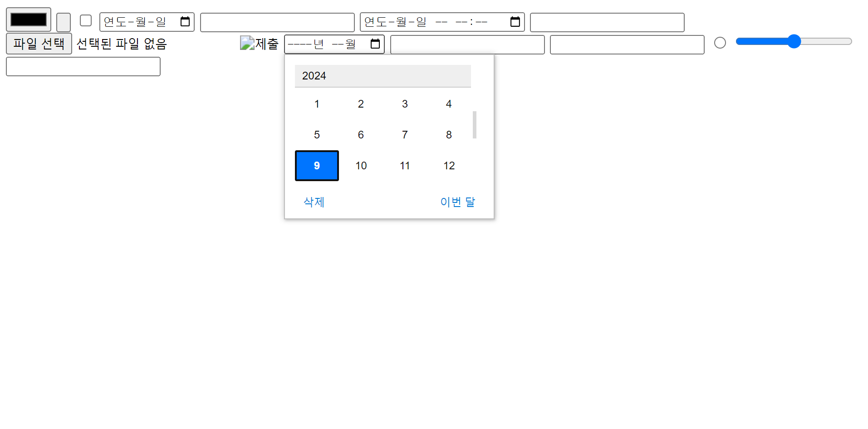The width and height of the screenshot is (868, 429).
Task: Focus the empty text field after the datetime input
Action: coord(607,22)
